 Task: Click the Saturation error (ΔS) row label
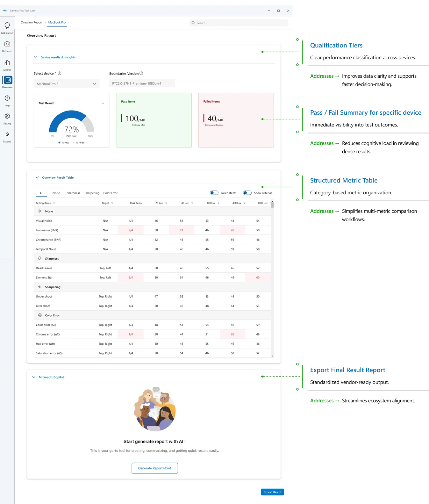[49, 353]
